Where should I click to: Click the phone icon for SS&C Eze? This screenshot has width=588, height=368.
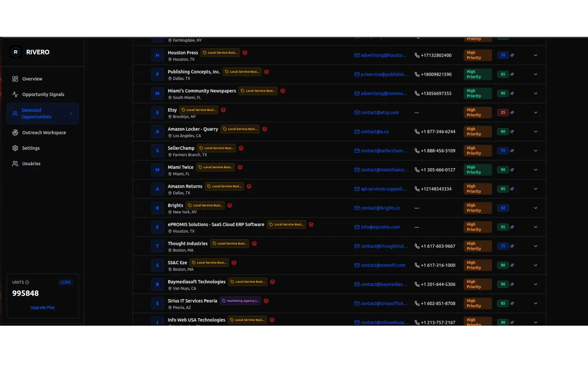point(417,265)
